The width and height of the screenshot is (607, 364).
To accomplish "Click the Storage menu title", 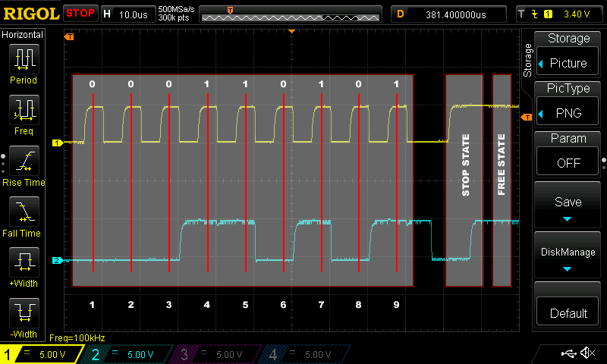I will 568,38.
